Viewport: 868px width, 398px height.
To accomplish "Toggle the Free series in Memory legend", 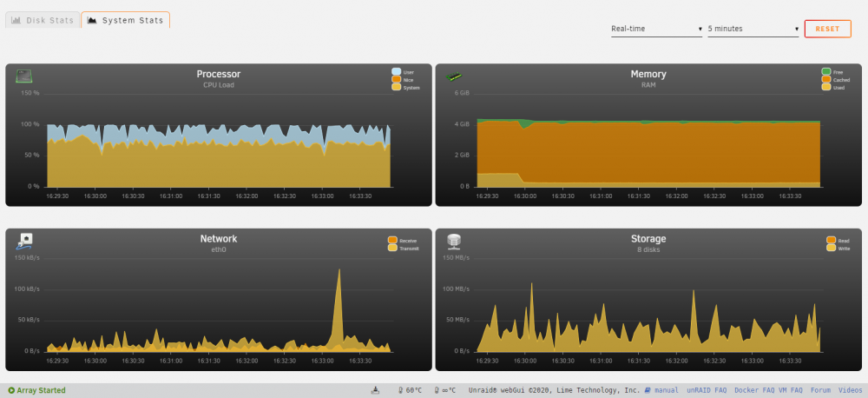I will coord(832,72).
